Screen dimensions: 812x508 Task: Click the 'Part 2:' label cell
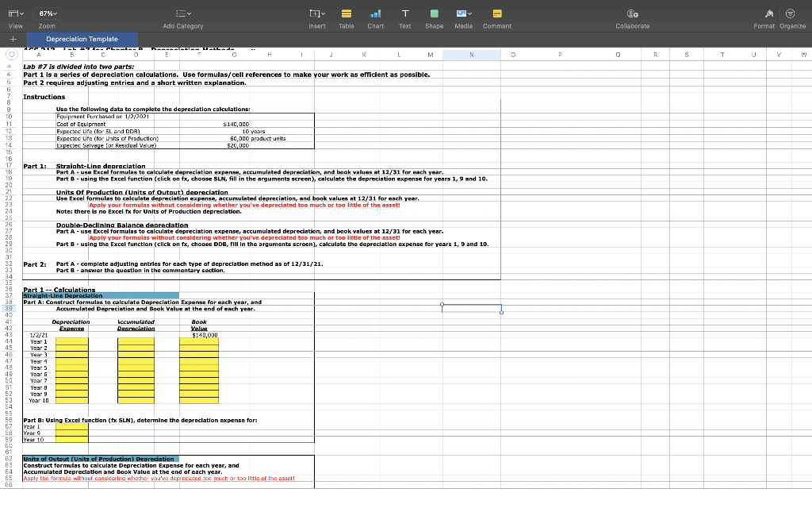(35, 264)
